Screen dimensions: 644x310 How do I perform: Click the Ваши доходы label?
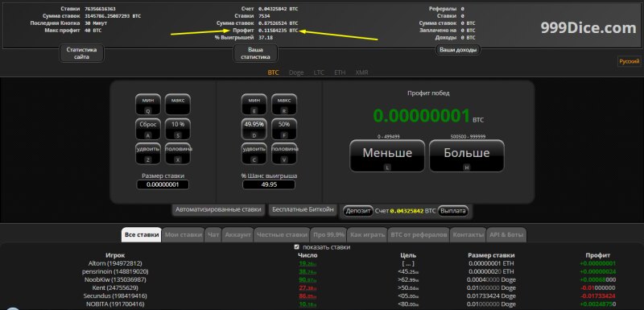point(458,50)
